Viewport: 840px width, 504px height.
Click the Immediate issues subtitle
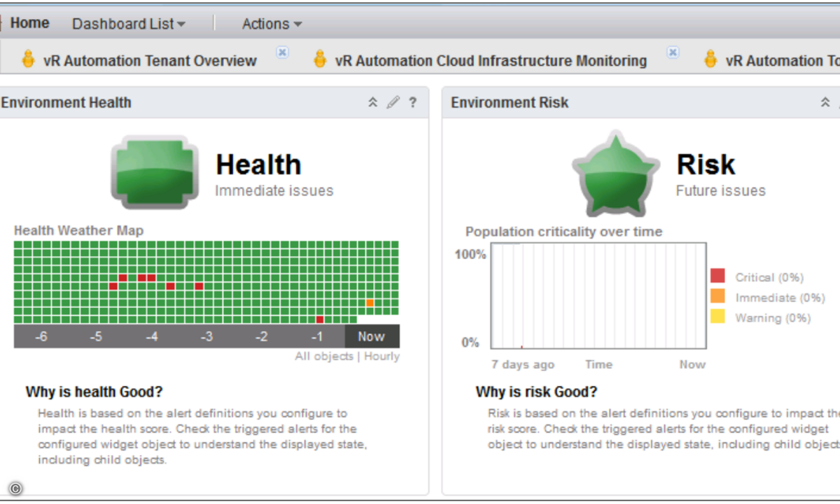[274, 190]
